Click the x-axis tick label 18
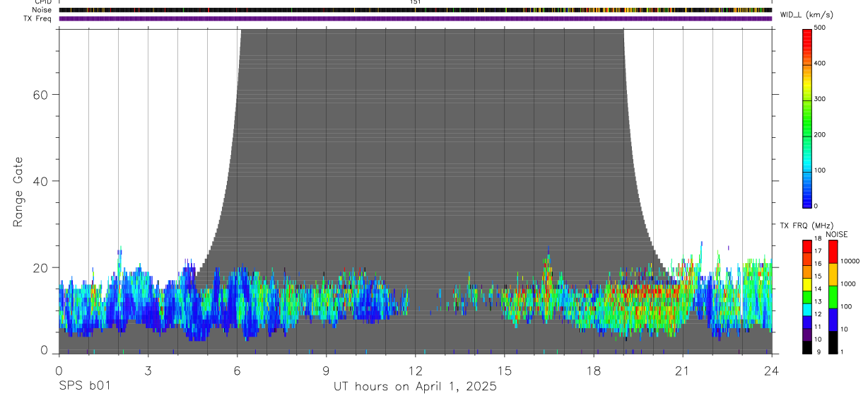 pyautogui.click(x=594, y=370)
